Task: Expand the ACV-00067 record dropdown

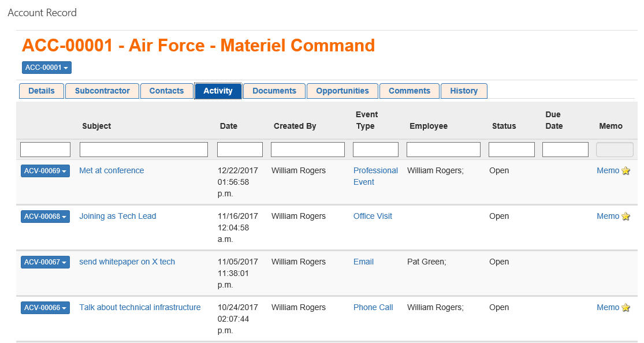Action: click(45, 262)
